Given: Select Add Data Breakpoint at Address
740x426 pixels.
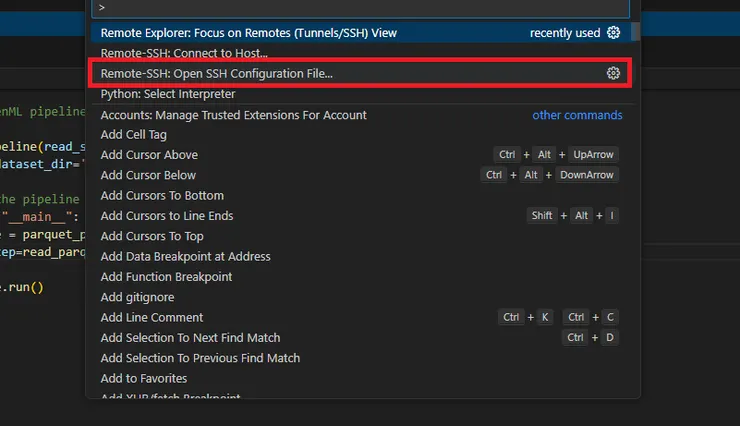Looking at the screenshot, I should coord(361,256).
